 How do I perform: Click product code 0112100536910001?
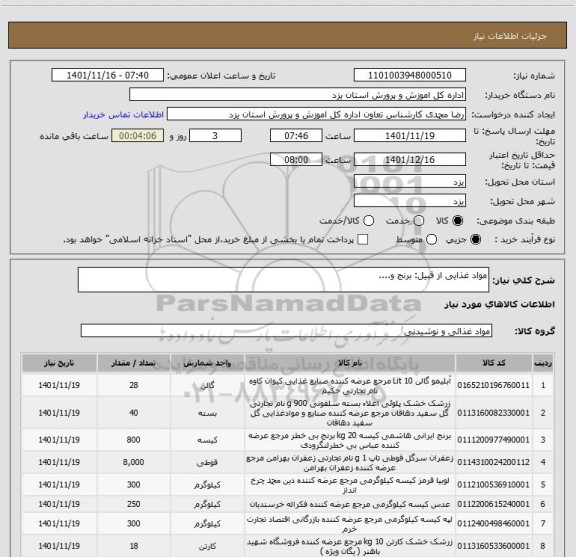click(493, 485)
